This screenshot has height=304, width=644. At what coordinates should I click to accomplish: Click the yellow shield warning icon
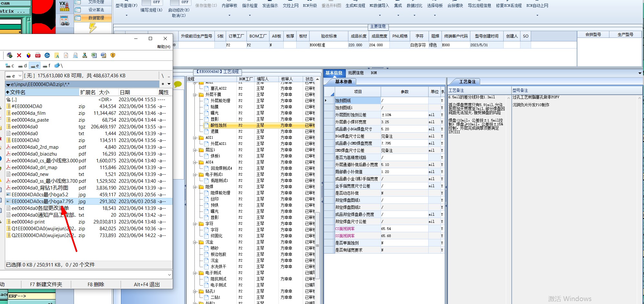point(113,55)
